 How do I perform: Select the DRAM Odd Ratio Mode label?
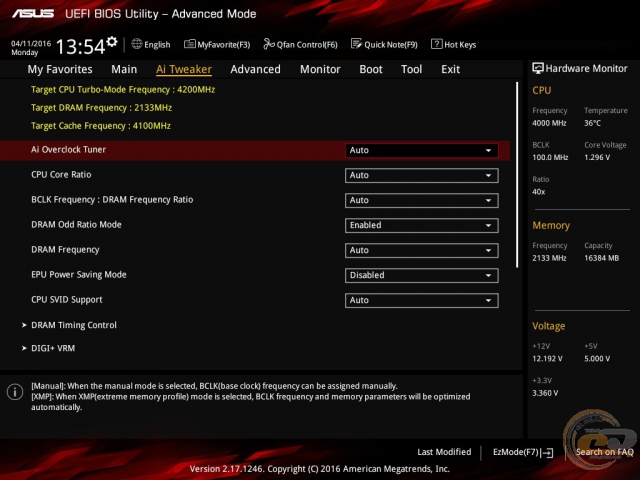point(76,224)
